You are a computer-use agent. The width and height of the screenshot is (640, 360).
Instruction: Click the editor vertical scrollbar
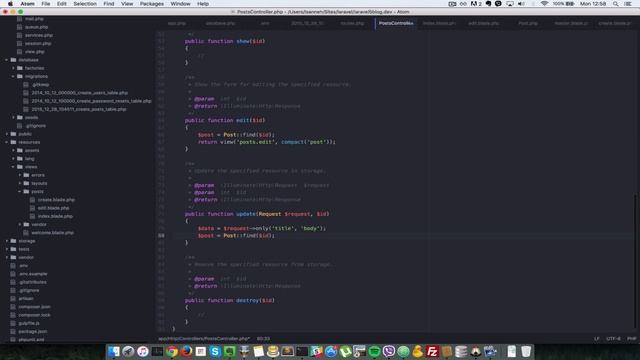pos(635,261)
